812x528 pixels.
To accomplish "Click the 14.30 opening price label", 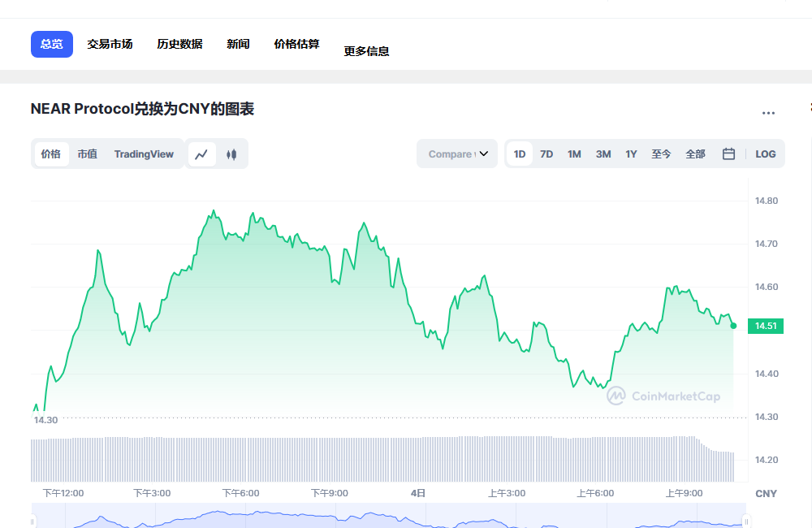I will click(x=45, y=420).
